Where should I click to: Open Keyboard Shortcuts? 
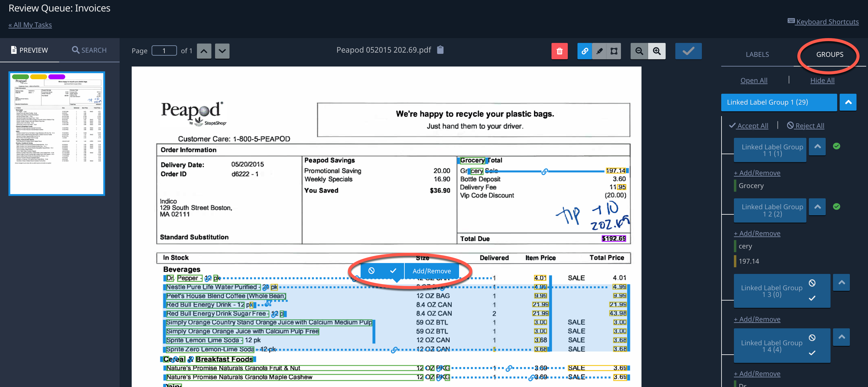[823, 21]
